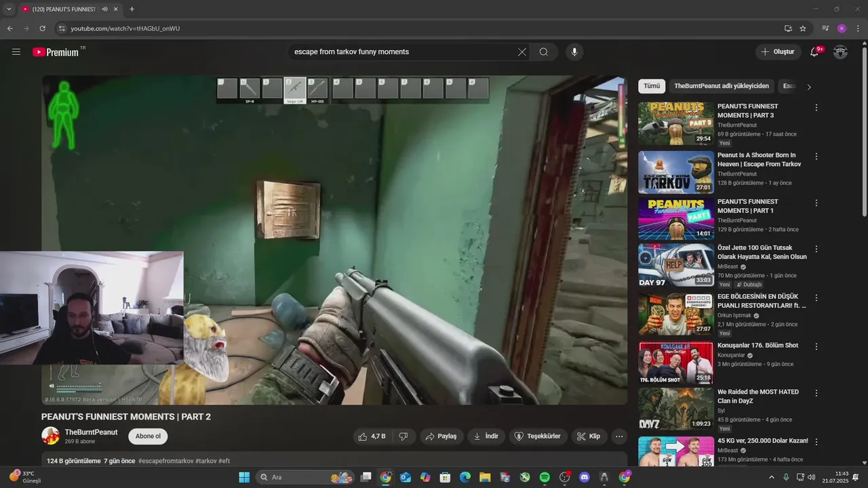Open more actions ellipsis under video
The height and width of the screenshot is (488, 868).
(x=619, y=436)
